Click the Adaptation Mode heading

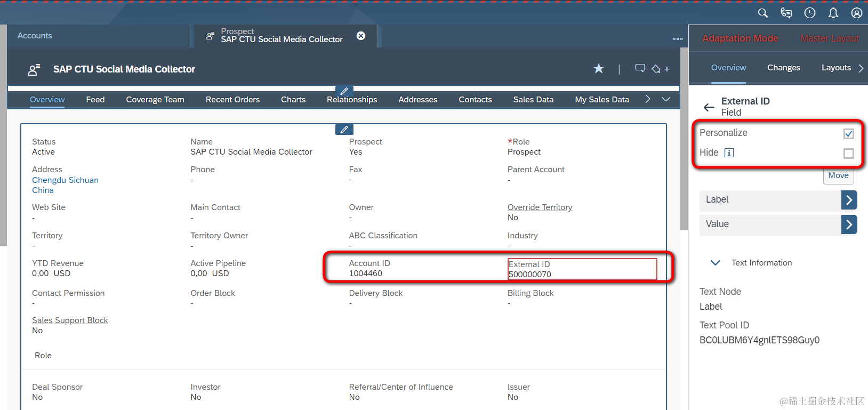(740, 38)
